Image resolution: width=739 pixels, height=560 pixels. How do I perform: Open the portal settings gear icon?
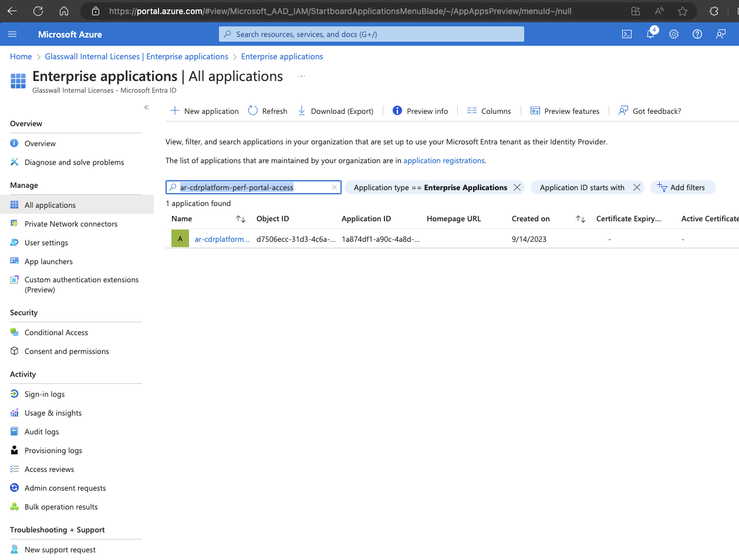(x=674, y=34)
